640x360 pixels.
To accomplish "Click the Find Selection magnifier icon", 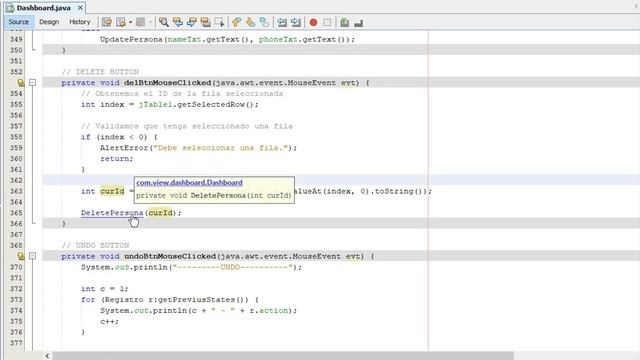I will coord(164,22).
